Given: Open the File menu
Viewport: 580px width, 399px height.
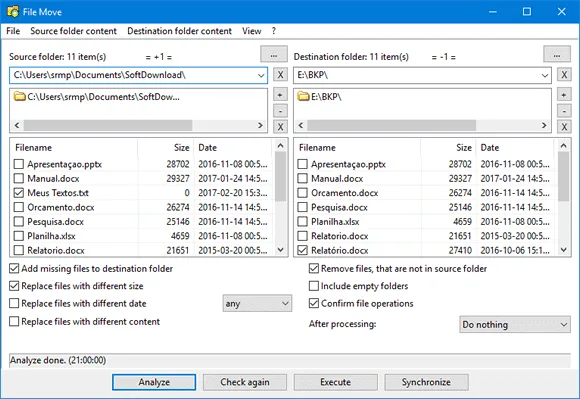Looking at the screenshot, I should pos(13,31).
